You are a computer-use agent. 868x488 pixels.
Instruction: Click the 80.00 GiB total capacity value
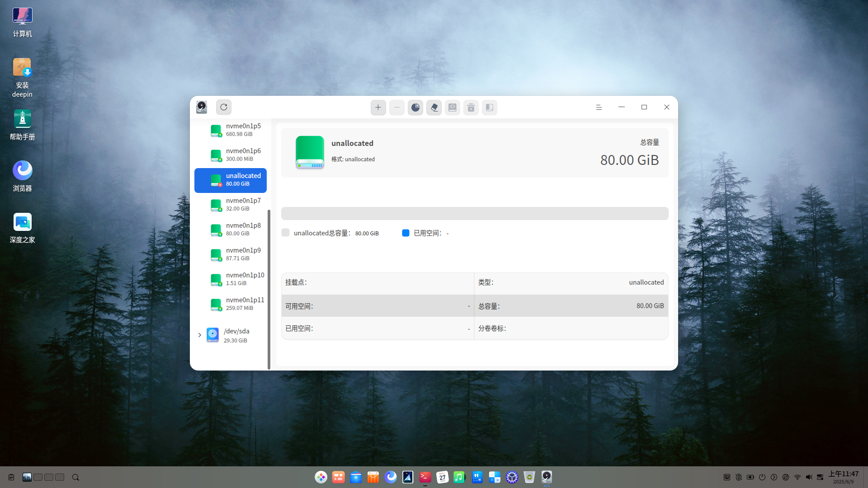[x=629, y=160]
